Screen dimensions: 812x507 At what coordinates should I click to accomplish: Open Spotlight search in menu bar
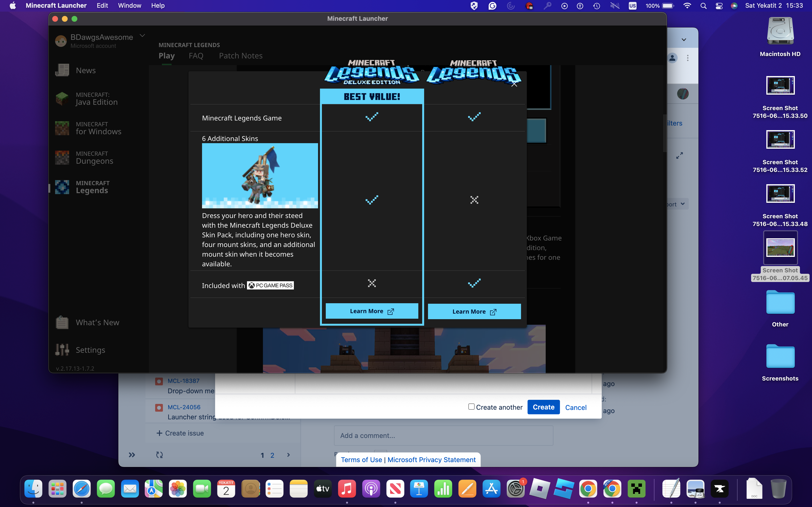pyautogui.click(x=704, y=6)
